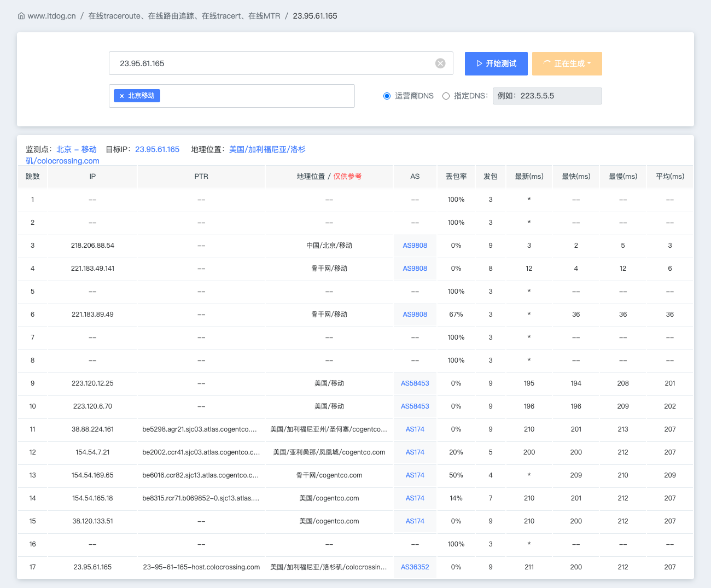Click the 平均(ms) column header
The height and width of the screenshot is (588, 711).
click(670, 177)
